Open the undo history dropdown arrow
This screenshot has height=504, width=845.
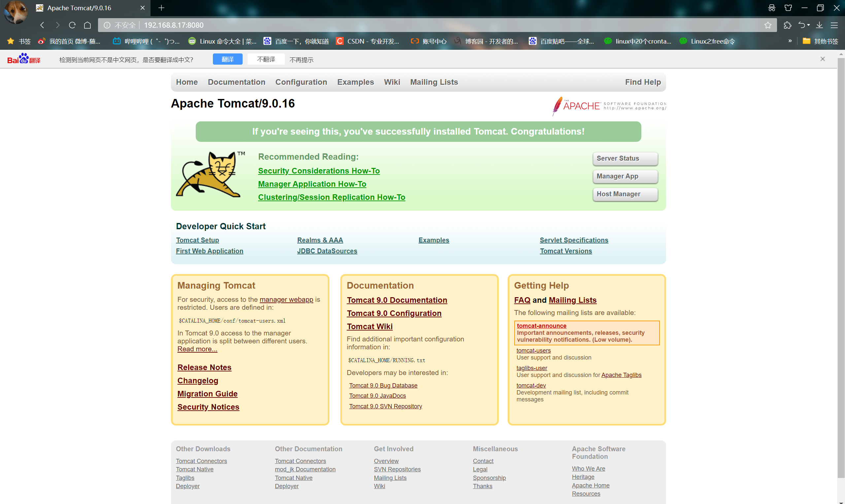(x=809, y=25)
